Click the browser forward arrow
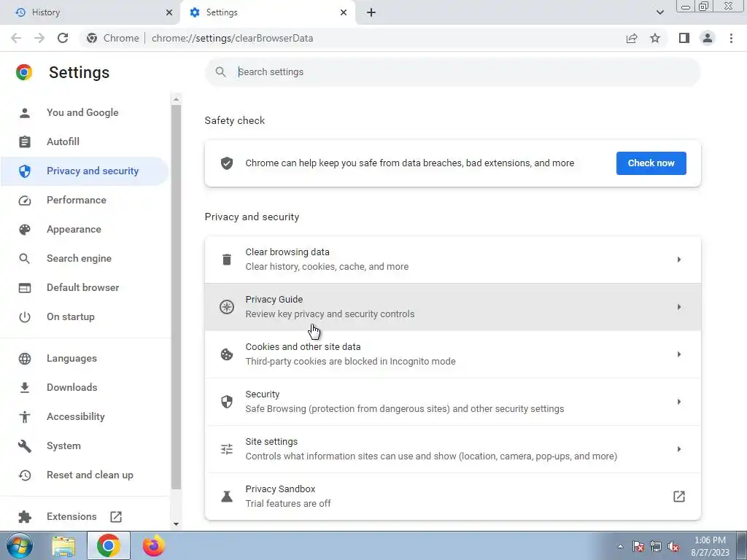747x560 pixels. click(39, 38)
